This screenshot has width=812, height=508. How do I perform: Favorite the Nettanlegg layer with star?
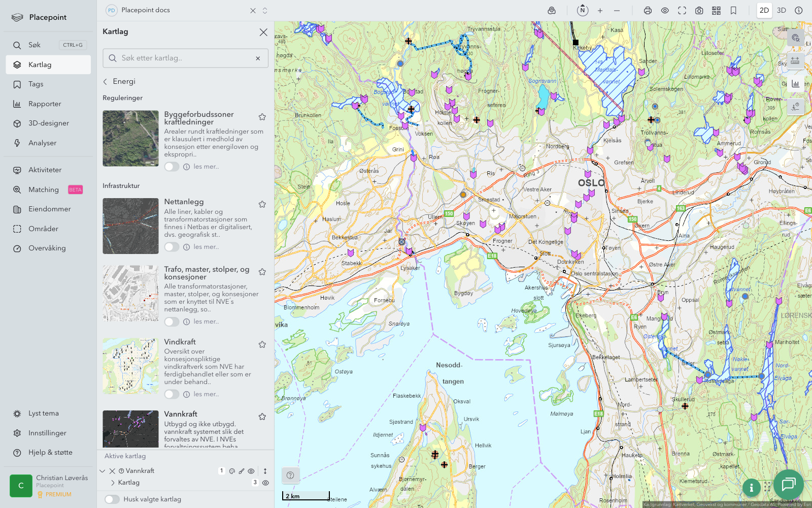(262, 204)
